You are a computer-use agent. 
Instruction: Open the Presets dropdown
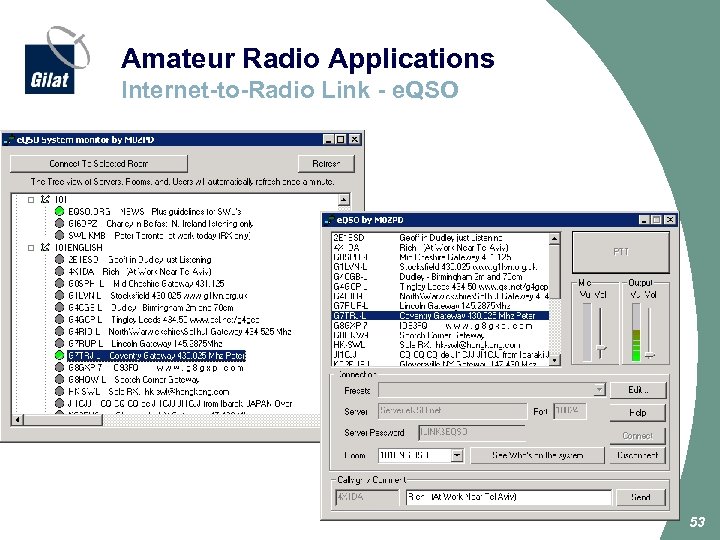click(599, 390)
